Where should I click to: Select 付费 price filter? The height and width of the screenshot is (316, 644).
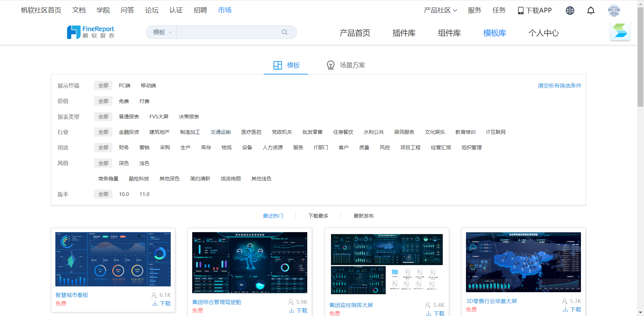coord(144,101)
